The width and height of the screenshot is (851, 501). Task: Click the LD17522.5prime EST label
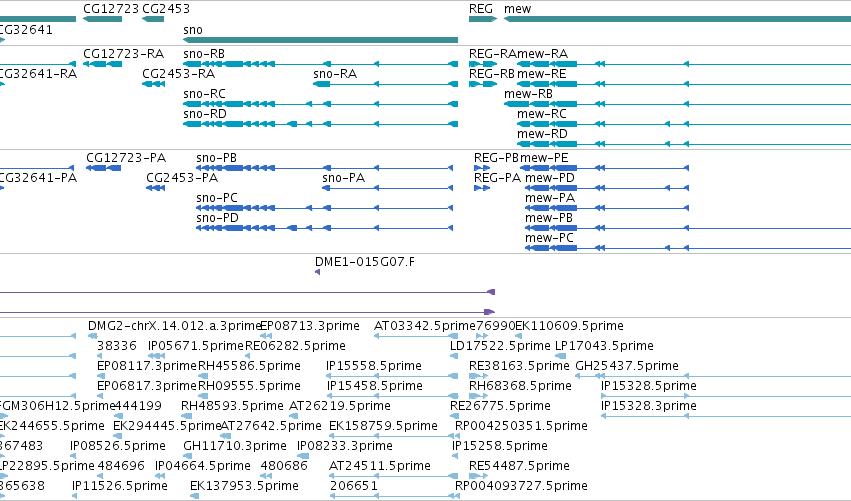click(500, 346)
